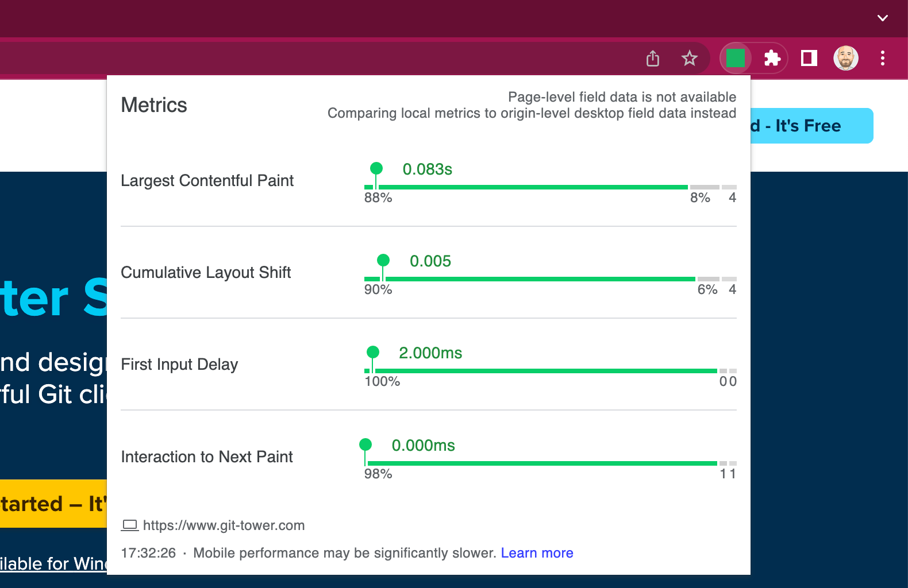Image resolution: width=908 pixels, height=588 pixels.
Task: Click the green Web Vitals extension icon
Action: click(735, 58)
